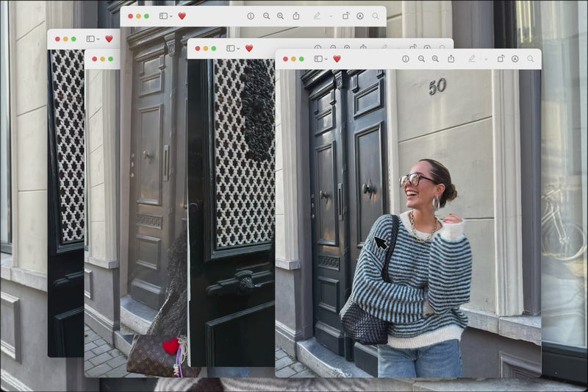The image size is (588, 392).
Task: Toggle the circled-A annotation tool in the frontmost window
Action: (514, 59)
